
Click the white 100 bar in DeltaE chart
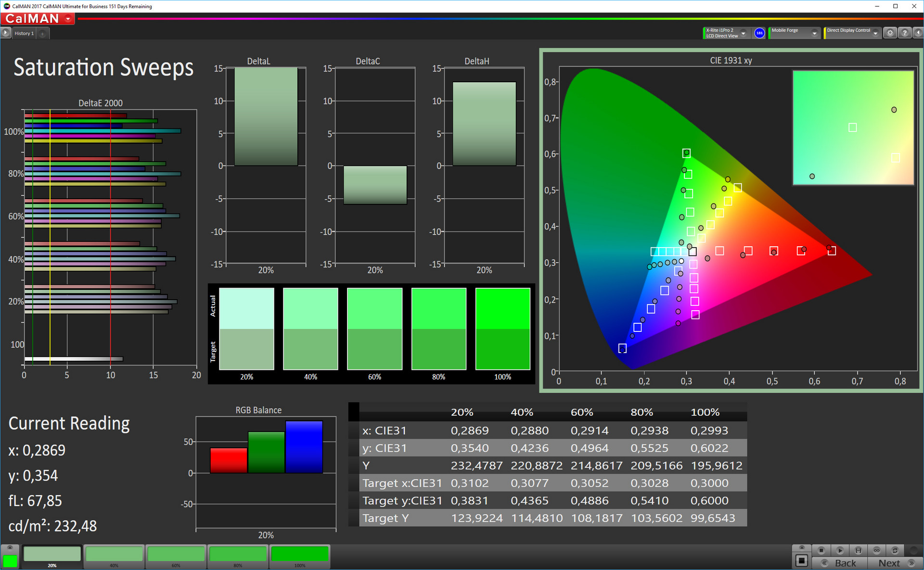[x=74, y=359]
